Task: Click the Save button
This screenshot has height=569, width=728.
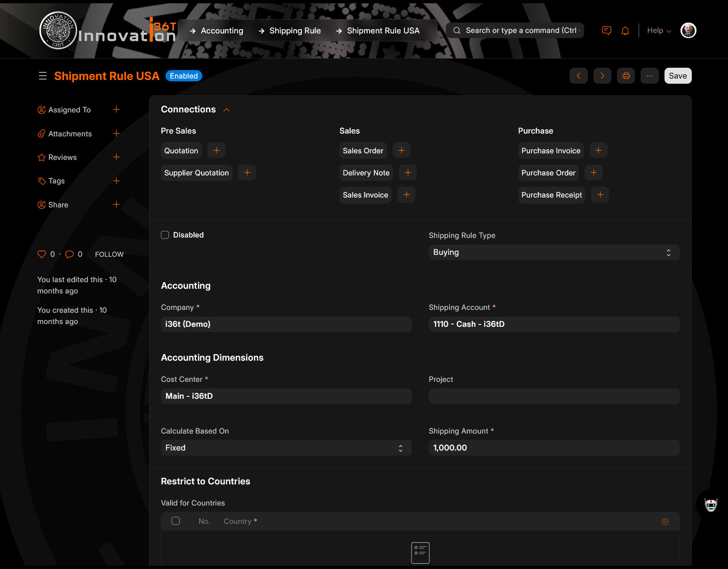Action: (x=677, y=76)
